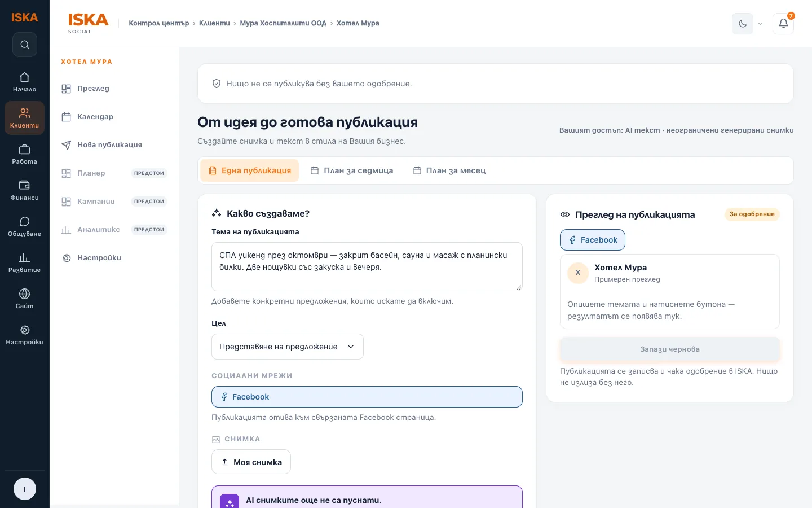
Task: Click the ХОТЕЛ МУРА sidebar heading
Action: coord(86,62)
